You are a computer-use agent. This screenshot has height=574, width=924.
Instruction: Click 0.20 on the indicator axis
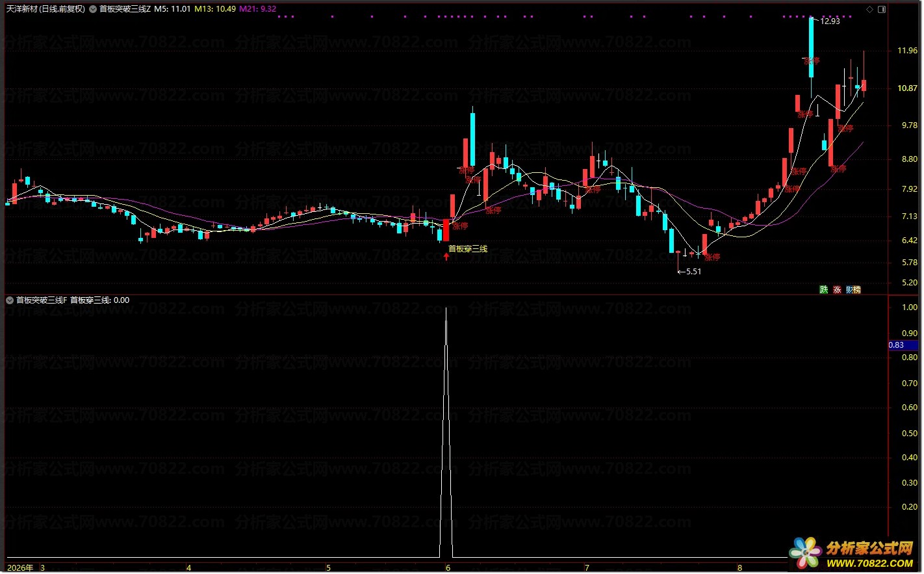coord(909,507)
